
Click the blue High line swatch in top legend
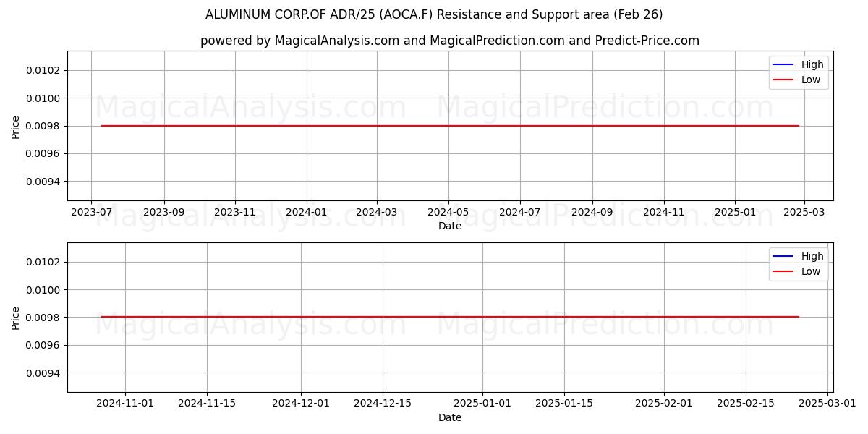[783, 65]
